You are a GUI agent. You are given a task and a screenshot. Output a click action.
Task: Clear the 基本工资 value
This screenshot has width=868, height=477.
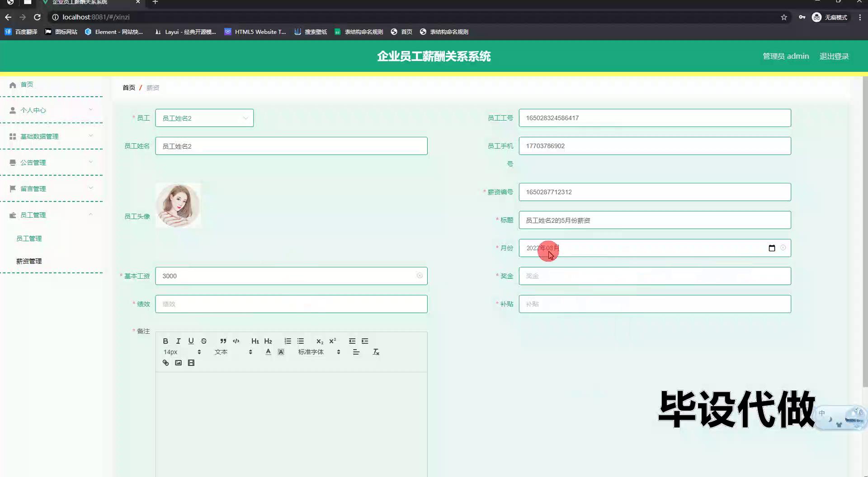420,276
